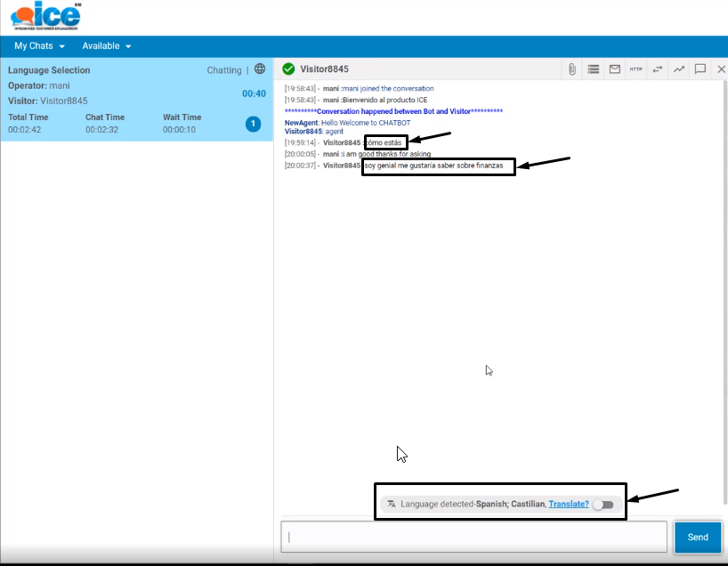728x566 pixels.
Task: Click the envelope email icon
Action: (615, 69)
